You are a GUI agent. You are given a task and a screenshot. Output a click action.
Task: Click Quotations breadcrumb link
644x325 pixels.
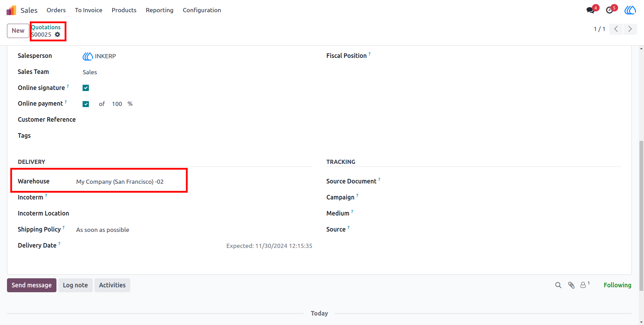pos(46,27)
